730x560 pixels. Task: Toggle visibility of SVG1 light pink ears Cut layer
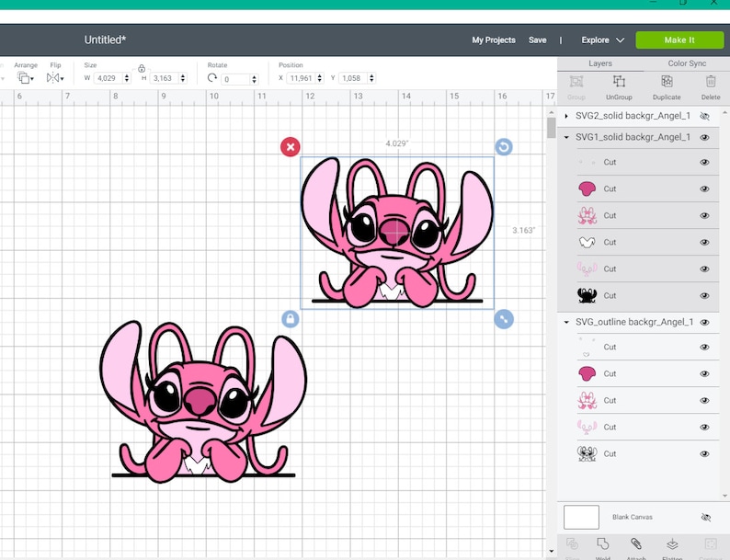point(705,269)
